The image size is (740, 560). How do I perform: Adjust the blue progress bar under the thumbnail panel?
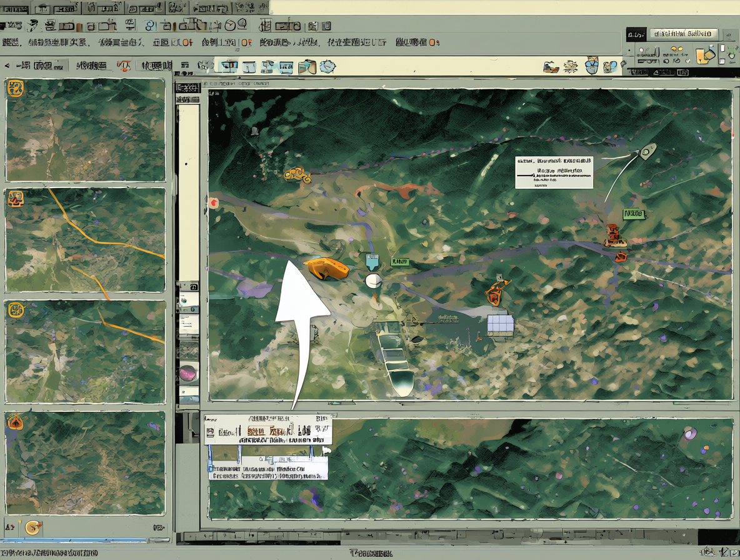[85, 540]
